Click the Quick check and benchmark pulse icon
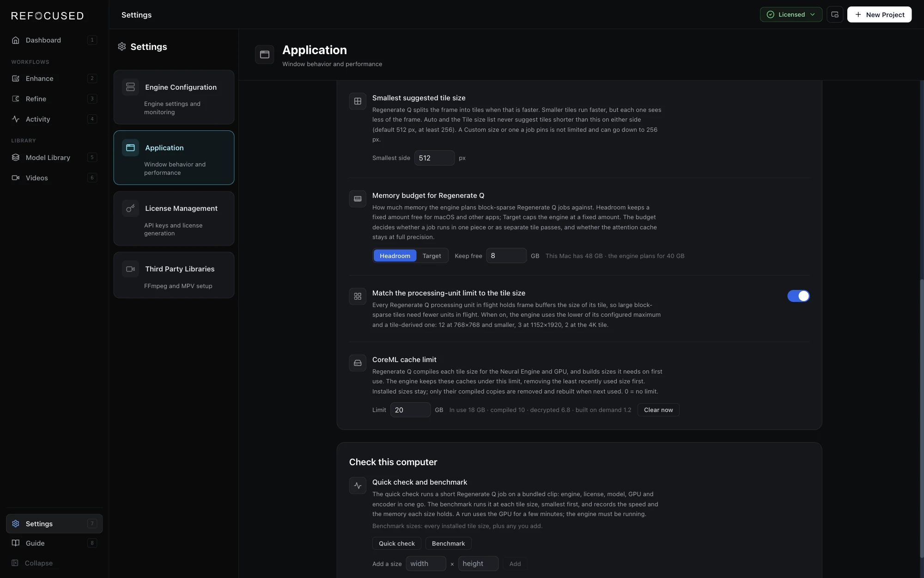Image resolution: width=924 pixels, height=578 pixels. point(358,486)
